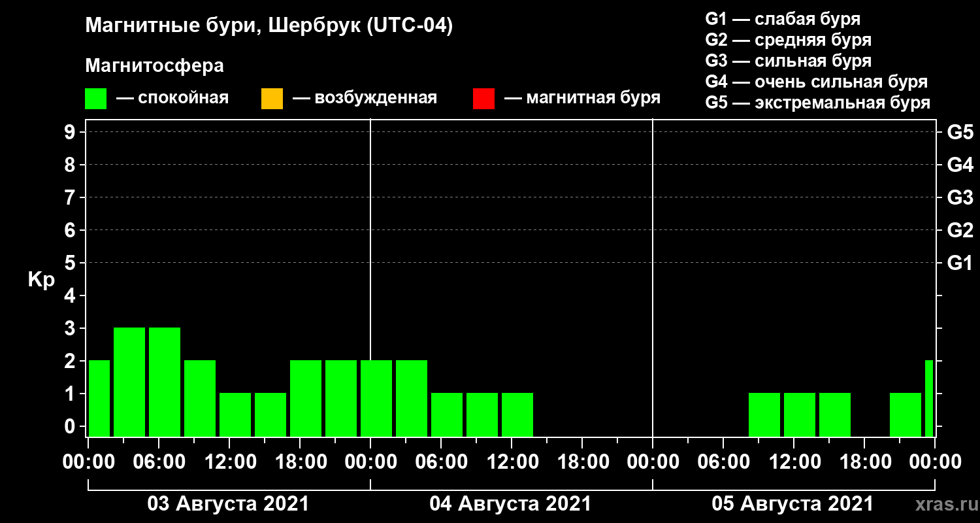This screenshot has height=523, width=980.
Task: Click the 'G3 — сильная буря' legend line
Action: point(788,61)
